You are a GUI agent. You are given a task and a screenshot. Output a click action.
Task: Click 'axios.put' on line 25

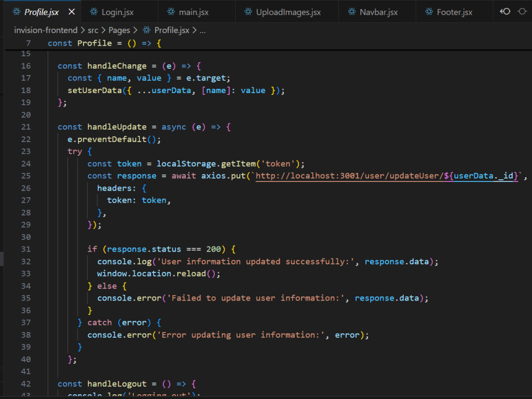pos(223,176)
